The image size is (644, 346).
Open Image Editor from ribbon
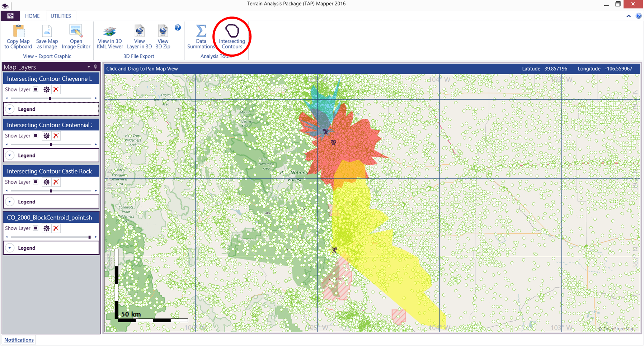click(76, 32)
